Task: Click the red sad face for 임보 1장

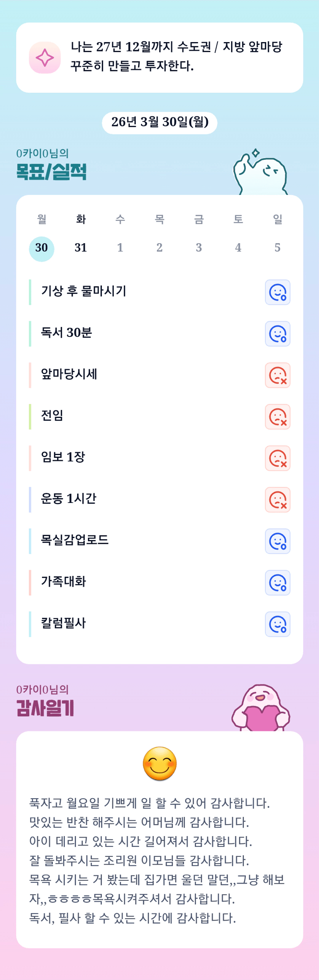Action: coord(277,458)
